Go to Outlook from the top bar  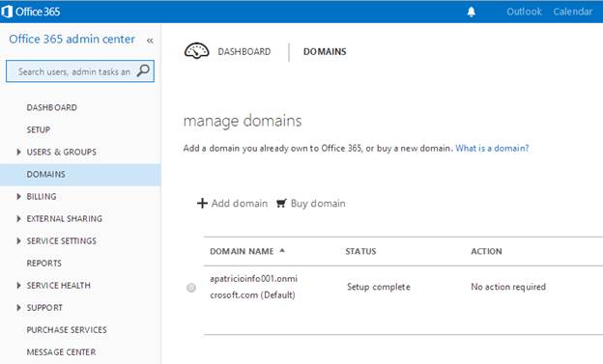(x=524, y=12)
